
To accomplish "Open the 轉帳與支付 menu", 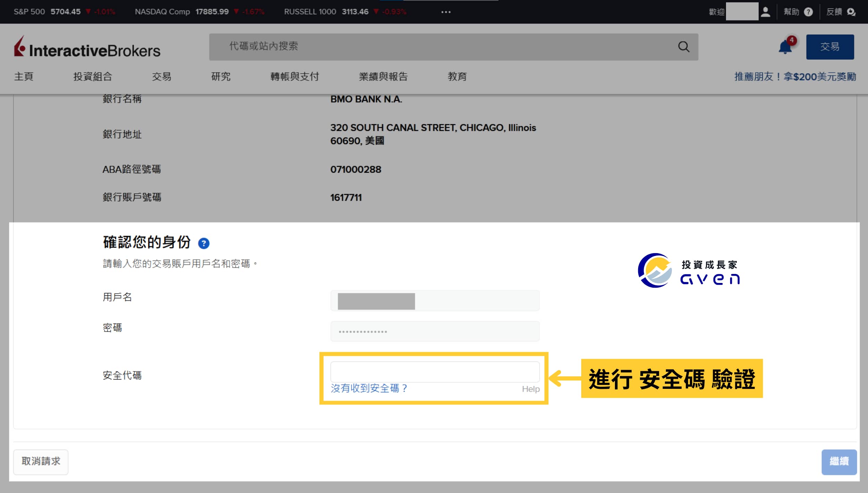I will click(294, 76).
